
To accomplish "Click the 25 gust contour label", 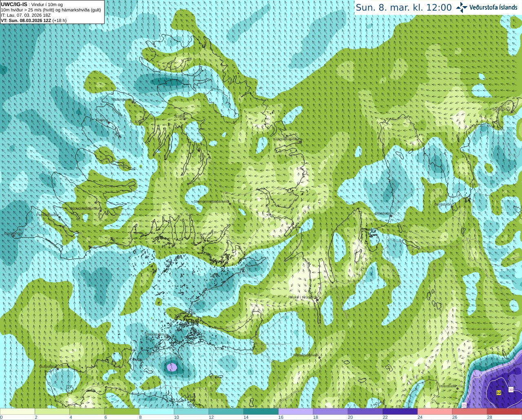I will 464,405.
